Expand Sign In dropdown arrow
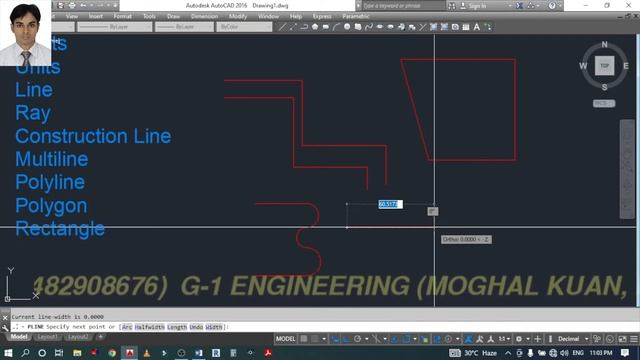 [x=510, y=6]
